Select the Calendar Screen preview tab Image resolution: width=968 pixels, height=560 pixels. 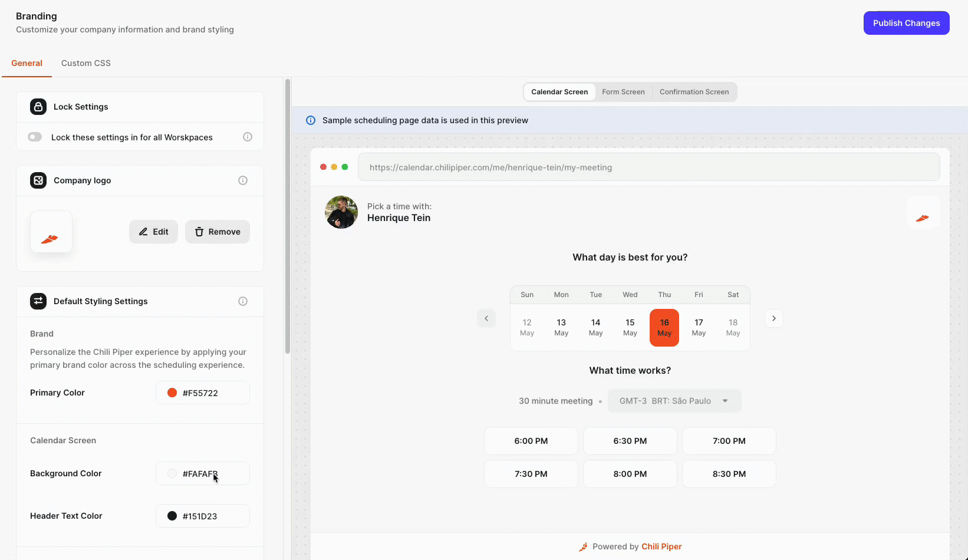(559, 92)
